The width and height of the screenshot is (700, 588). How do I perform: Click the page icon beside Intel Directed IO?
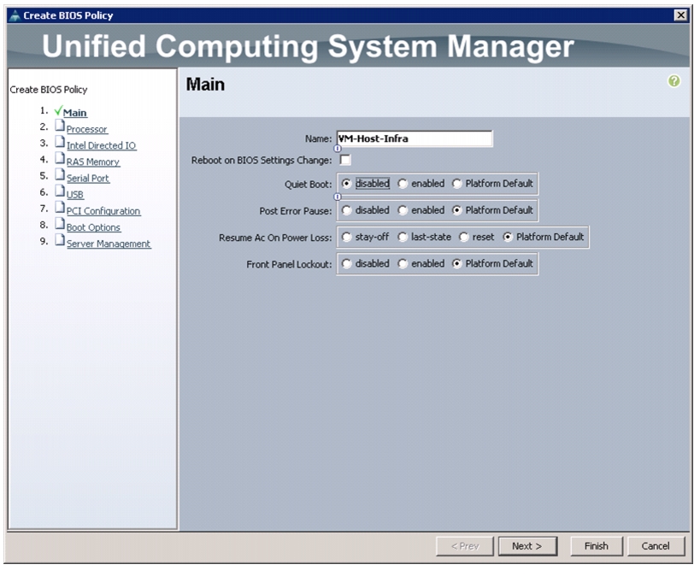coord(60,142)
